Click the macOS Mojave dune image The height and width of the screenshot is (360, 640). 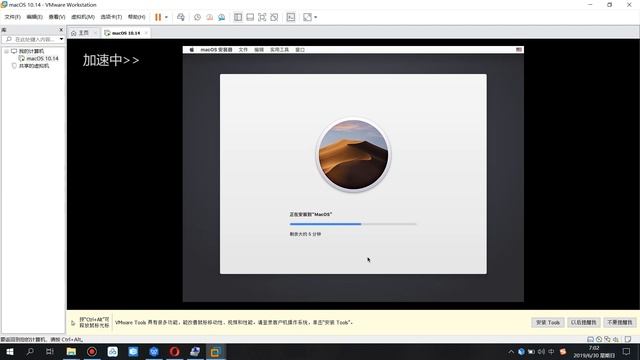[353, 155]
